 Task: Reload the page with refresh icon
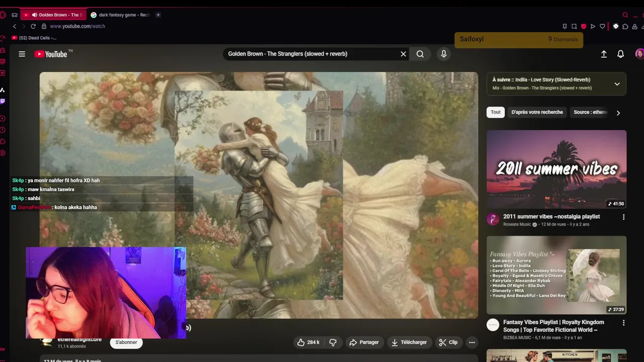tap(33, 26)
